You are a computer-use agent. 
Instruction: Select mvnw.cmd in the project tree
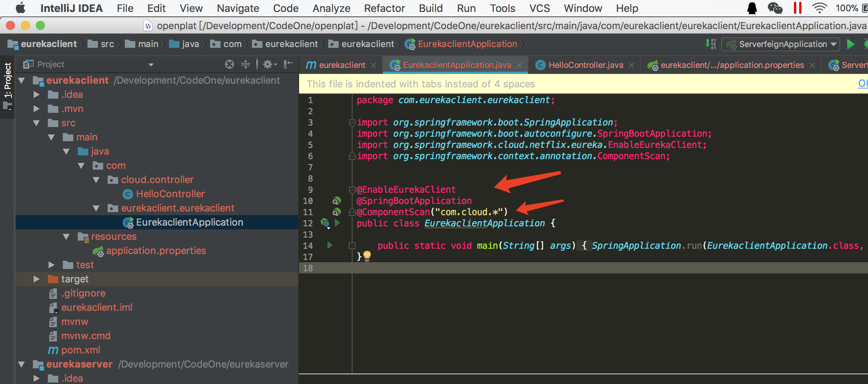point(86,336)
